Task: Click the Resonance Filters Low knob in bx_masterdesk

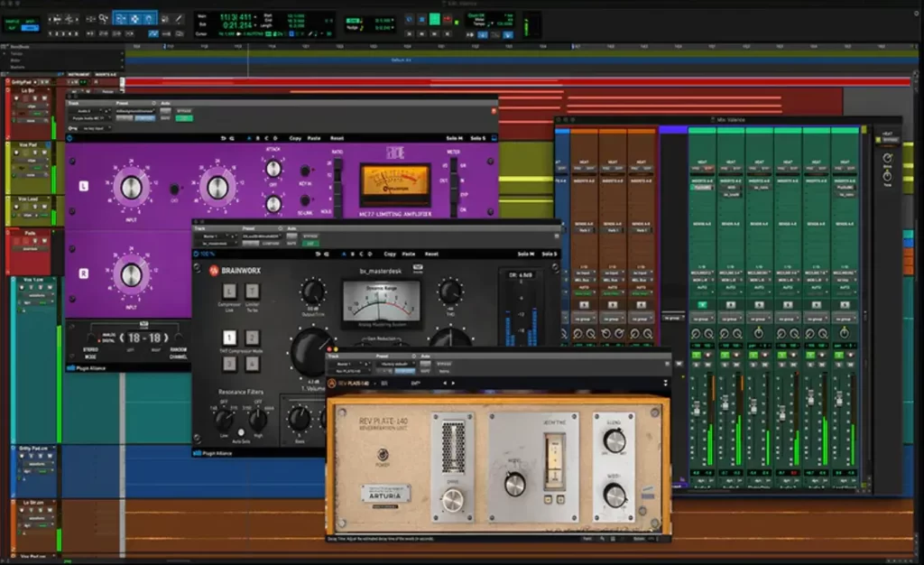Action: 224,420
